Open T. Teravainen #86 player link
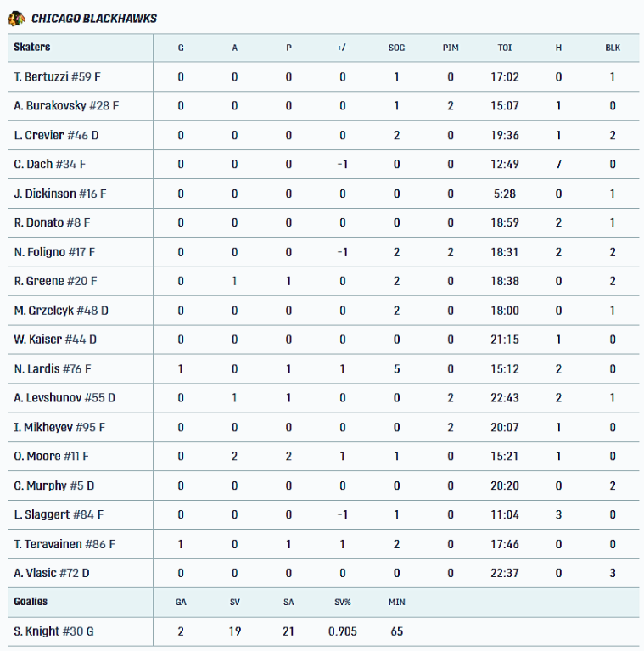The width and height of the screenshot is (644, 651). click(64, 544)
